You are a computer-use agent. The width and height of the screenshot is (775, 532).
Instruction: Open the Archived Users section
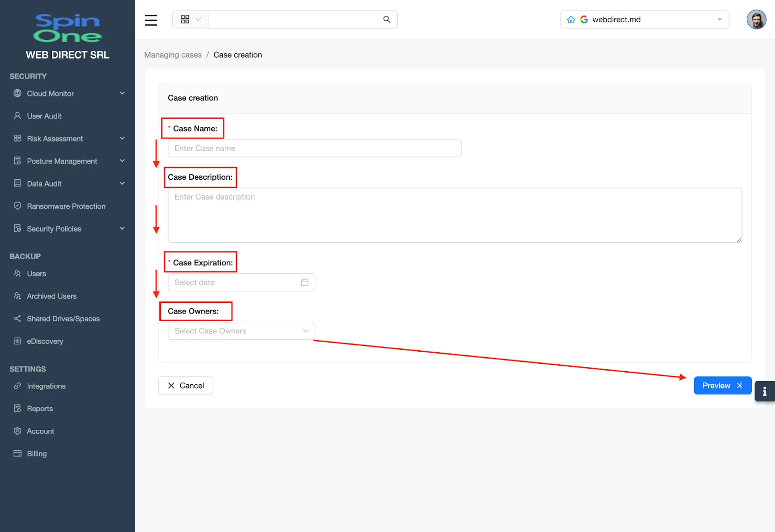(51, 296)
